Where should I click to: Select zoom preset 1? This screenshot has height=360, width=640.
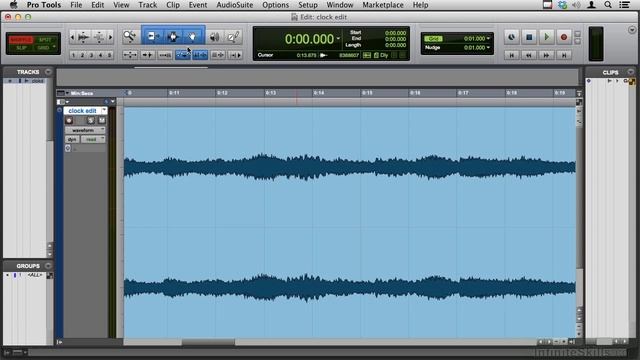(73, 55)
